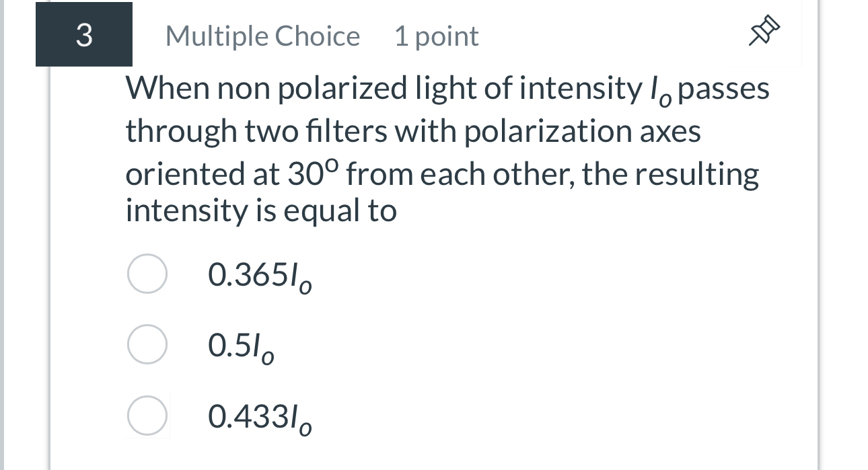Choose the bottom answer choice 0.433I0
Viewport: 868px width, 470px height.
147,416
